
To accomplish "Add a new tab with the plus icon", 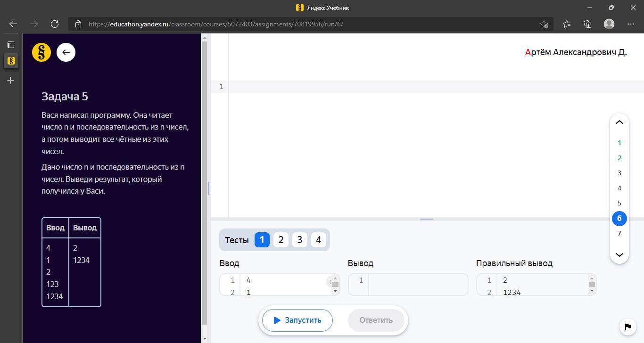I will point(11,81).
